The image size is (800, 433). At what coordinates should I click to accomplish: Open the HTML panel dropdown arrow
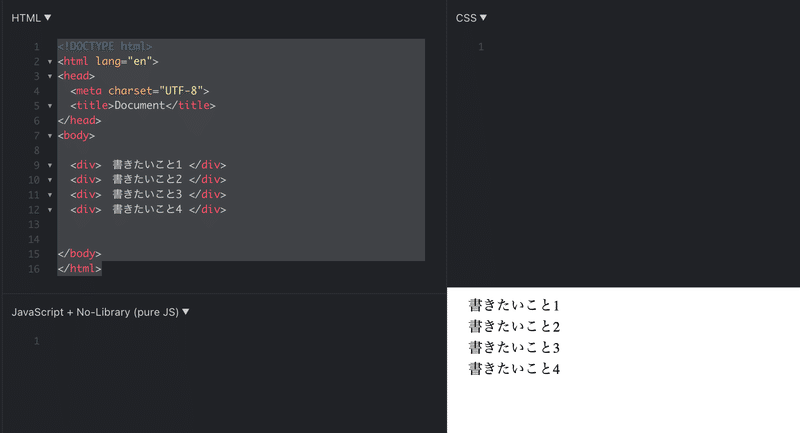[x=47, y=17]
